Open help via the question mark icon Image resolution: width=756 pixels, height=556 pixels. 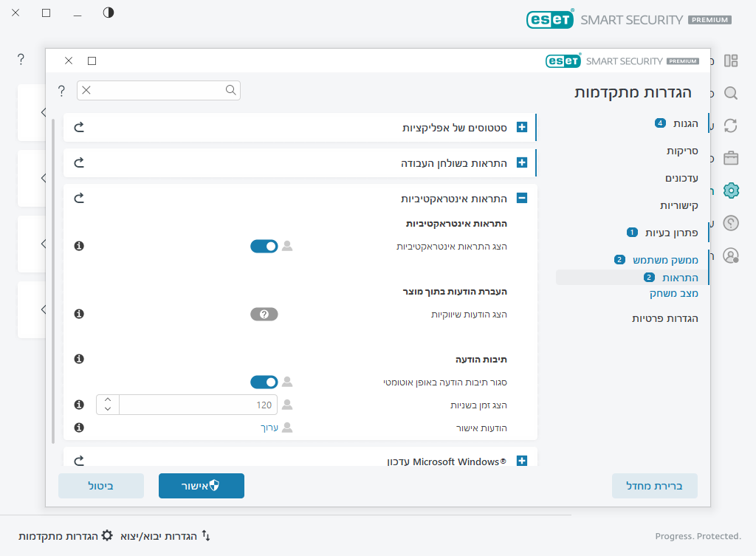tap(61, 90)
